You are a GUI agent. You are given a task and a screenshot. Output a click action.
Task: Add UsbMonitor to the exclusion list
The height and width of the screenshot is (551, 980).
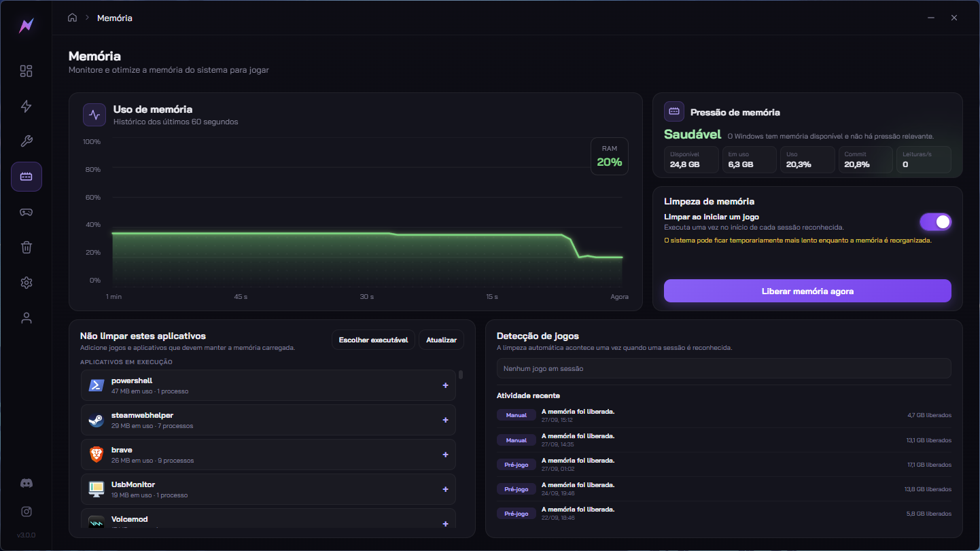(x=446, y=489)
